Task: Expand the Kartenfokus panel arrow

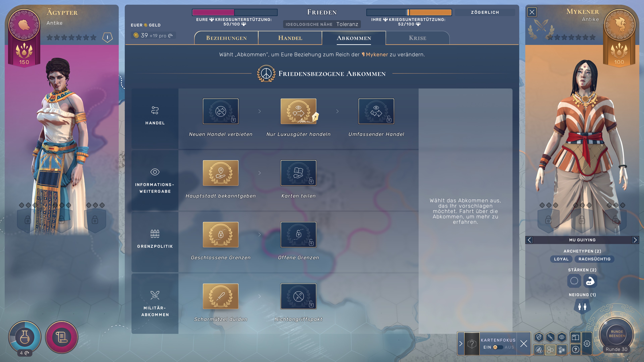Action: coord(461,344)
